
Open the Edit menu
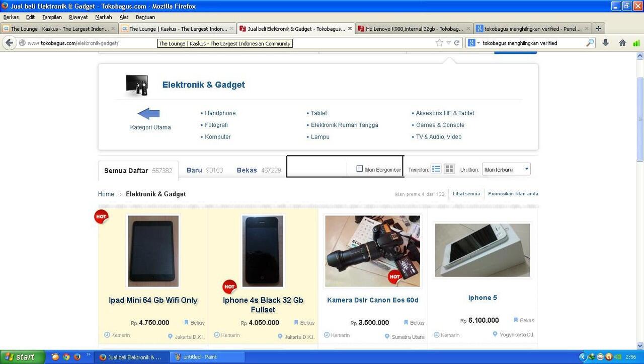(30, 17)
